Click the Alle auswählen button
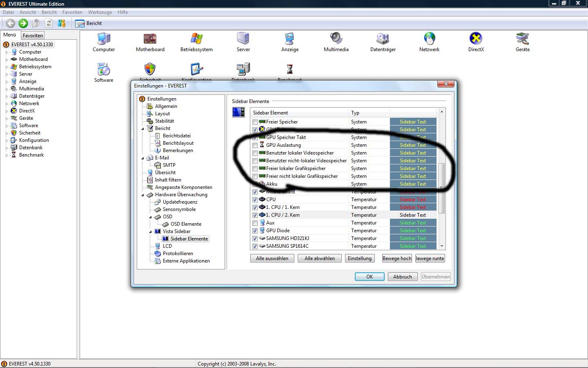The image size is (588, 368). pyautogui.click(x=272, y=258)
